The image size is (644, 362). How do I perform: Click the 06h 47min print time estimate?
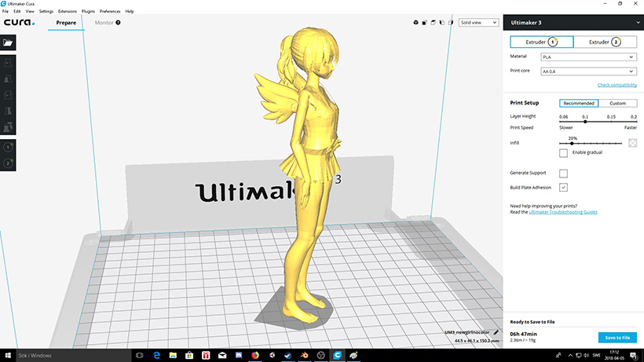[x=523, y=334]
